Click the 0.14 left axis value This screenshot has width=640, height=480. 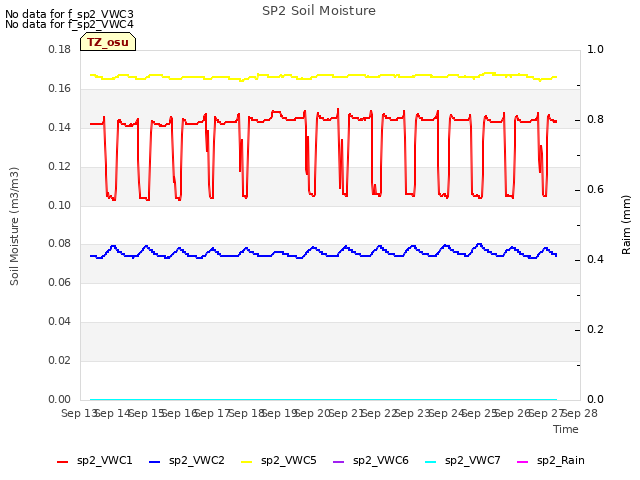pyautogui.click(x=59, y=127)
